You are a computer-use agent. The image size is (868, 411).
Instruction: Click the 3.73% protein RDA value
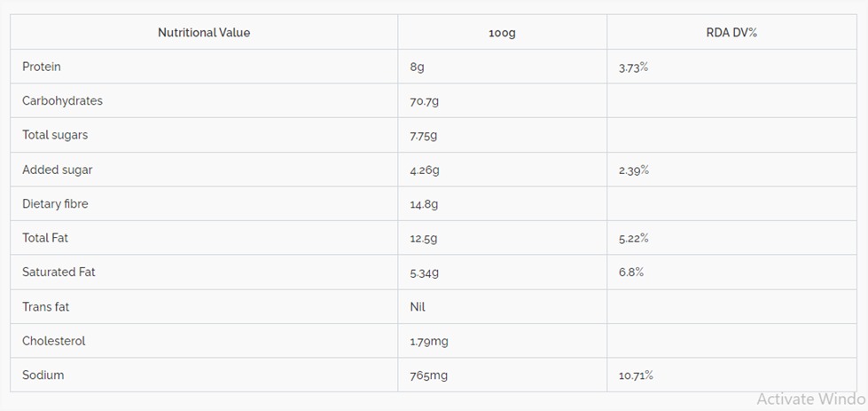click(x=633, y=67)
